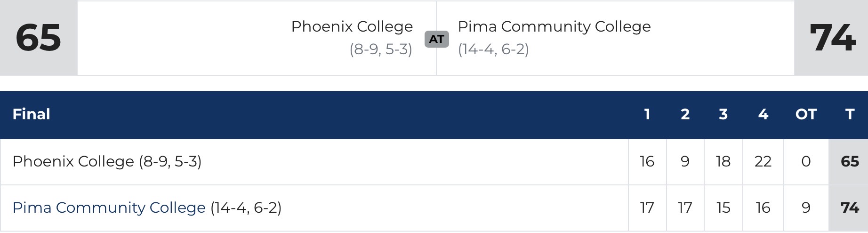
Task: Click Pima's overtime score of 9
Action: (x=806, y=208)
